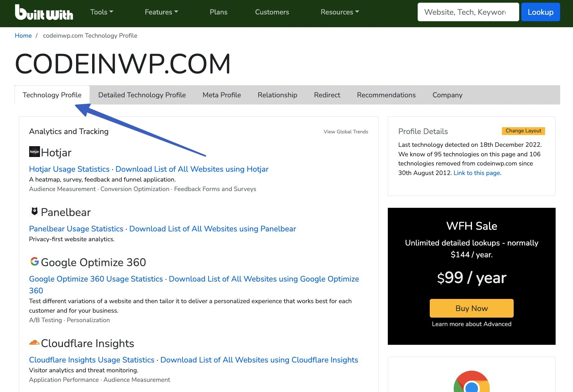Viewport: 573px width, 392px height.
Task: Open Hotjar Usage Statistics link
Action: 69,169
